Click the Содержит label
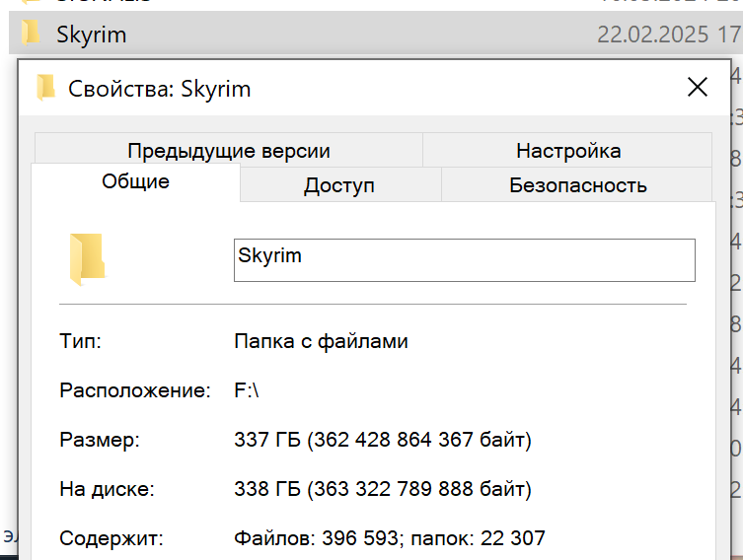743x560 pixels. (x=111, y=538)
